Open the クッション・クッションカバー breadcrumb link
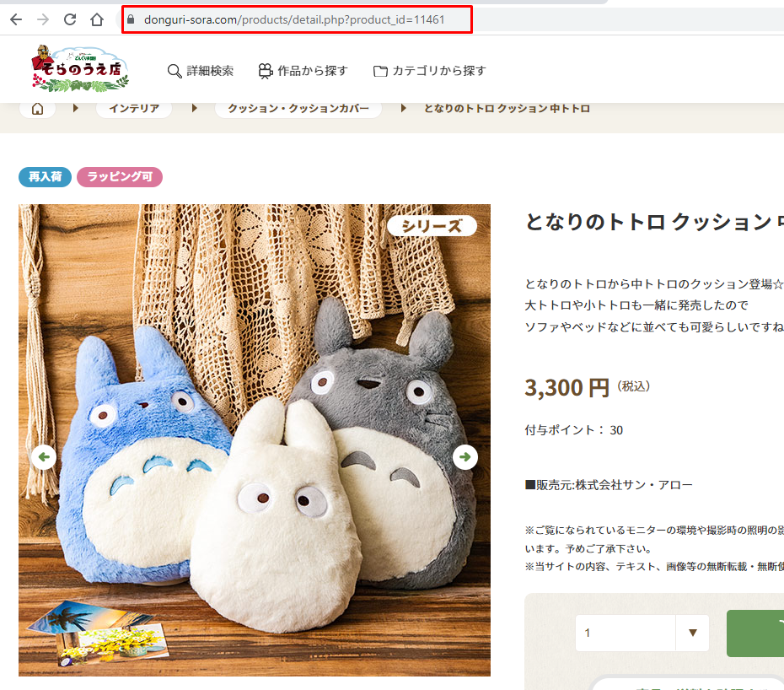This screenshot has width=784, height=690. tap(298, 109)
